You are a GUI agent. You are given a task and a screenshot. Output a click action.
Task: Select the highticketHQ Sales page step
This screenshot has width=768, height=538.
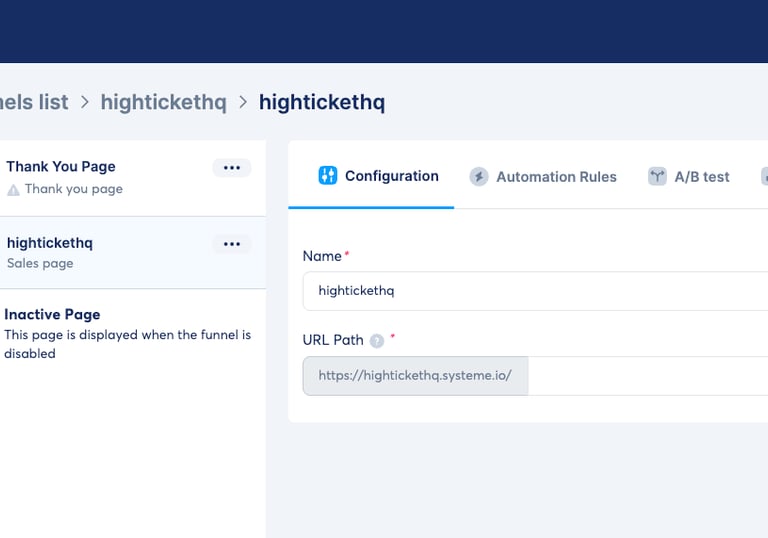pos(50,243)
